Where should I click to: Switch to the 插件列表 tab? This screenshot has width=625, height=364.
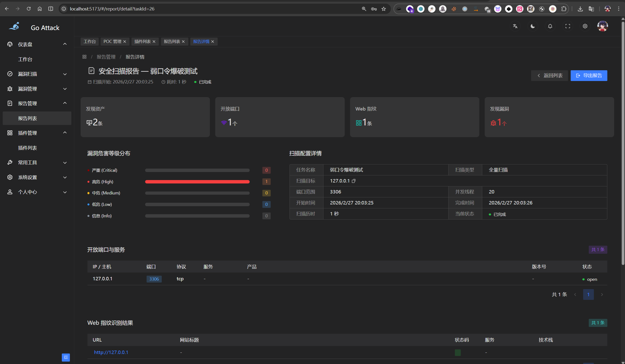point(142,42)
